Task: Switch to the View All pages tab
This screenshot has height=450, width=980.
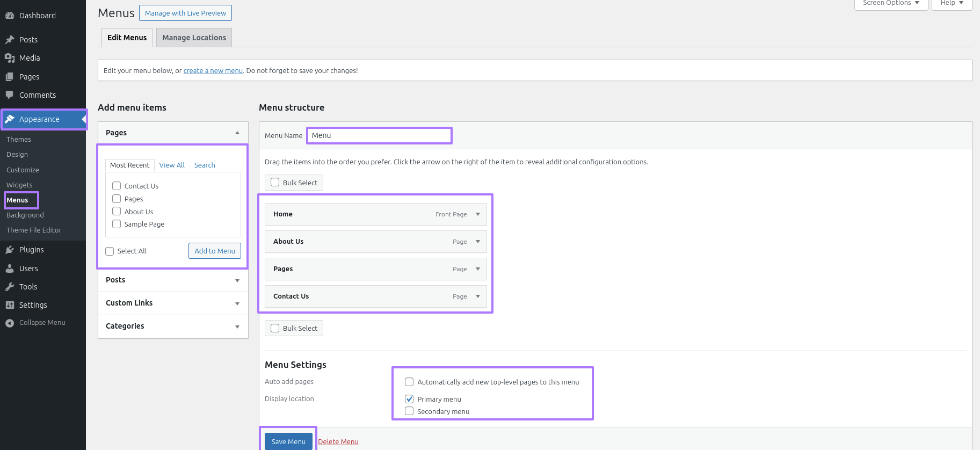Action: pyautogui.click(x=172, y=165)
